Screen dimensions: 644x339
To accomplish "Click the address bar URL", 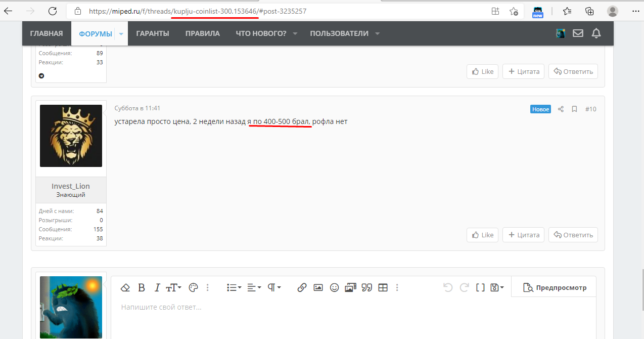I will [x=198, y=11].
